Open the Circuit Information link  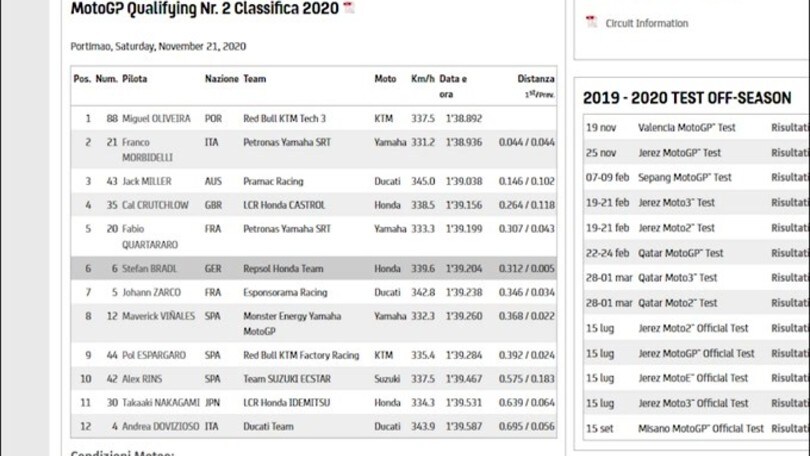click(647, 23)
